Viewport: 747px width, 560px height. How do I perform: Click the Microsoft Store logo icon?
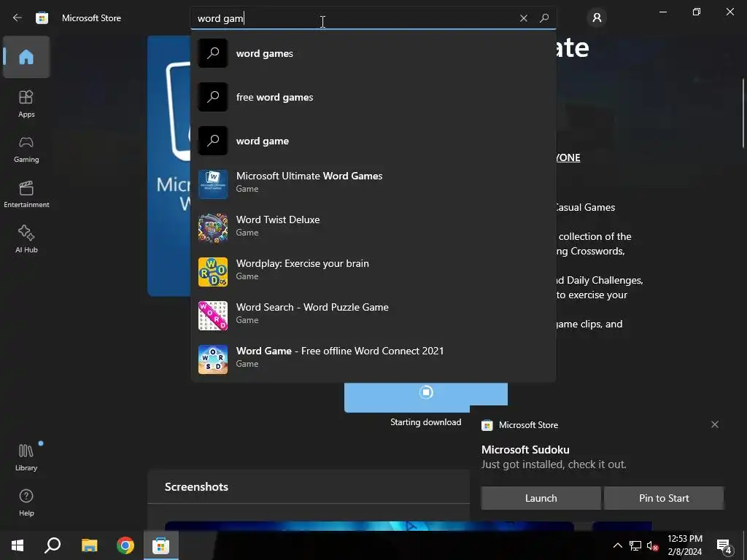42,18
